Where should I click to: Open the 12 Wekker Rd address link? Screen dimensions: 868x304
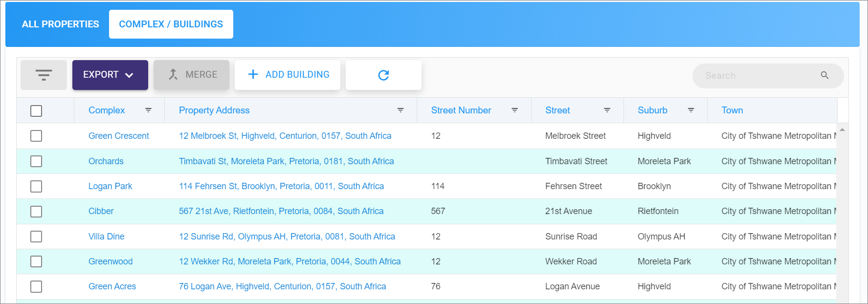click(x=290, y=261)
